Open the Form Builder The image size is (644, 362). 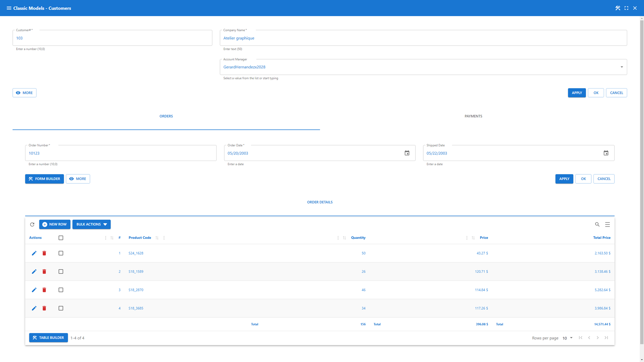pyautogui.click(x=44, y=179)
